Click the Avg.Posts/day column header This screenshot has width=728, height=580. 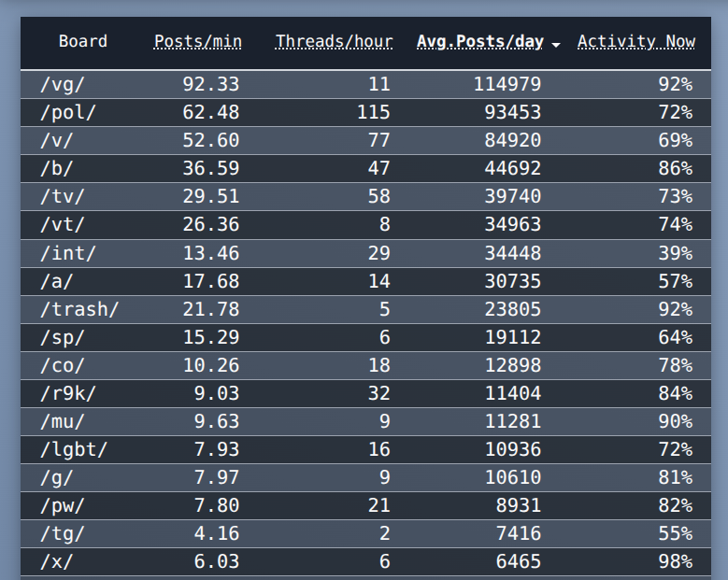(x=480, y=42)
